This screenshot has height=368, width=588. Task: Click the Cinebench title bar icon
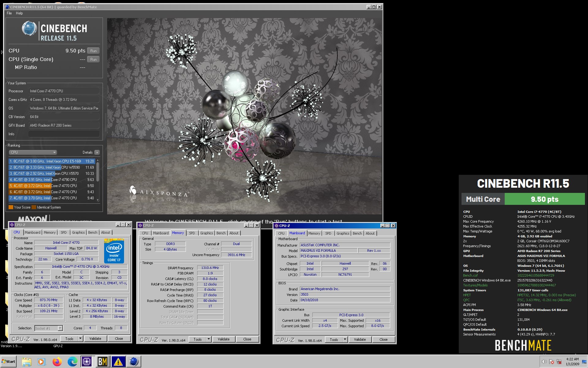7,7
